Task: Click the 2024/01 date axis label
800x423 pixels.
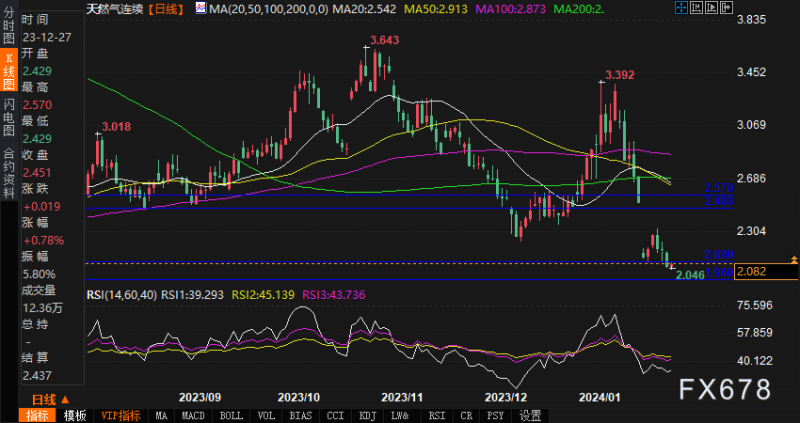Action: (x=601, y=397)
